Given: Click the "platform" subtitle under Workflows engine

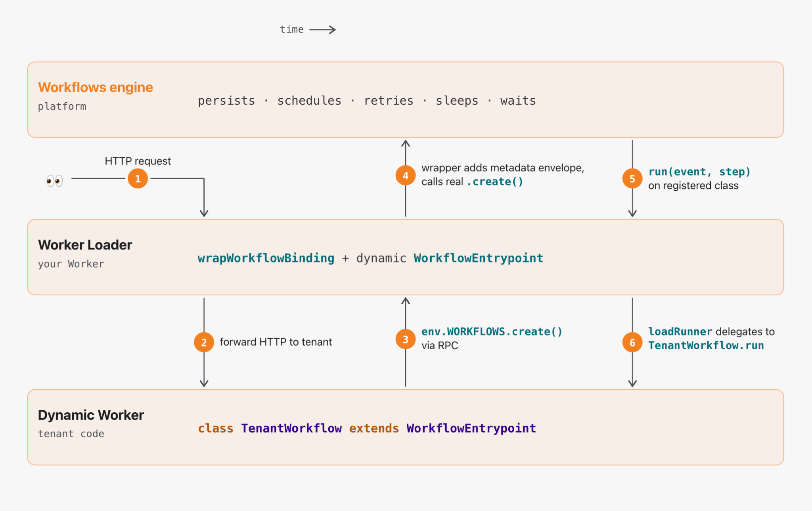Looking at the screenshot, I should coord(62,107).
